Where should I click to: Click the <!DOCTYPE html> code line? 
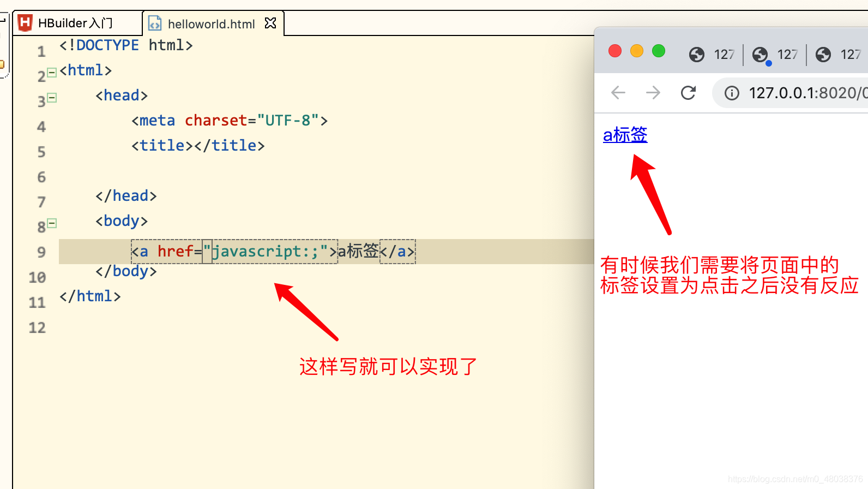coord(126,45)
